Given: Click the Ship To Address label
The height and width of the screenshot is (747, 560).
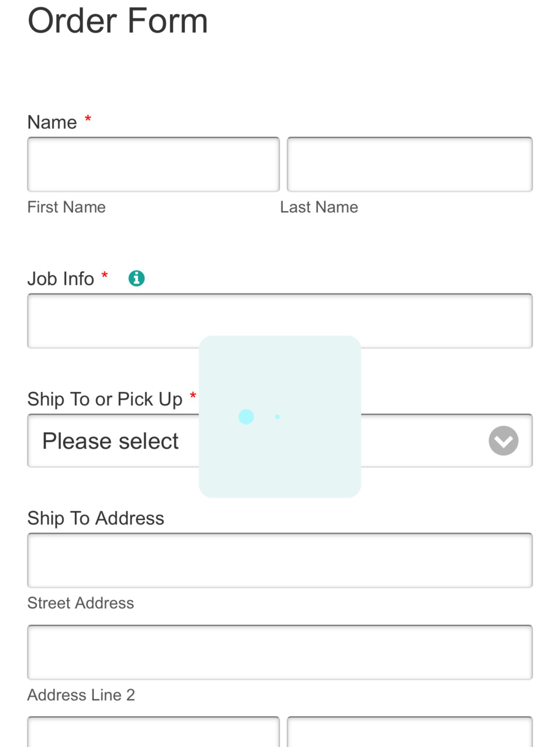Looking at the screenshot, I should coord(96,518).
